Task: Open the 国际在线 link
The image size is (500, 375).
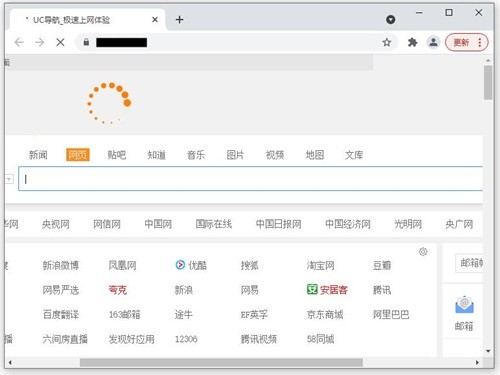Action: point(214,224)
